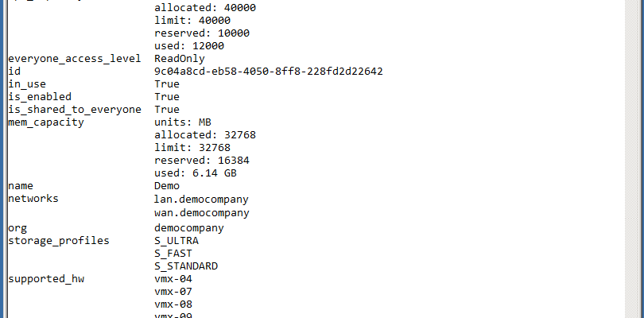Viewport: 644px width, 318px height.
Task: Click the vmx-07 hardware version
Action: coord(173,292)
